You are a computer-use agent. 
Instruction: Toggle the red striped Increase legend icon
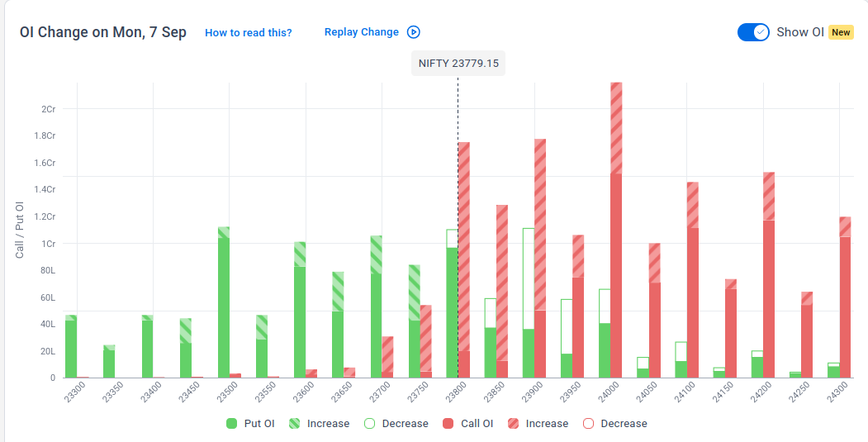(x=513, y=424)
